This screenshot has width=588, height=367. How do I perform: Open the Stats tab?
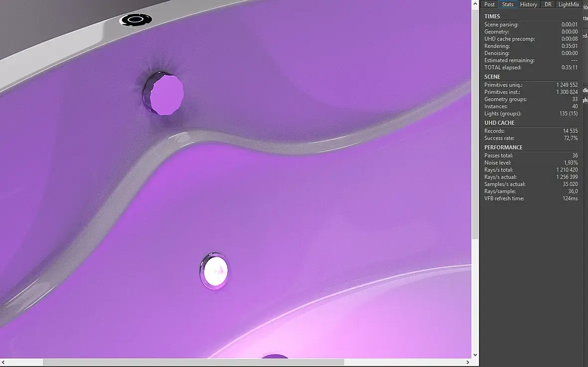tap(508, 4)
